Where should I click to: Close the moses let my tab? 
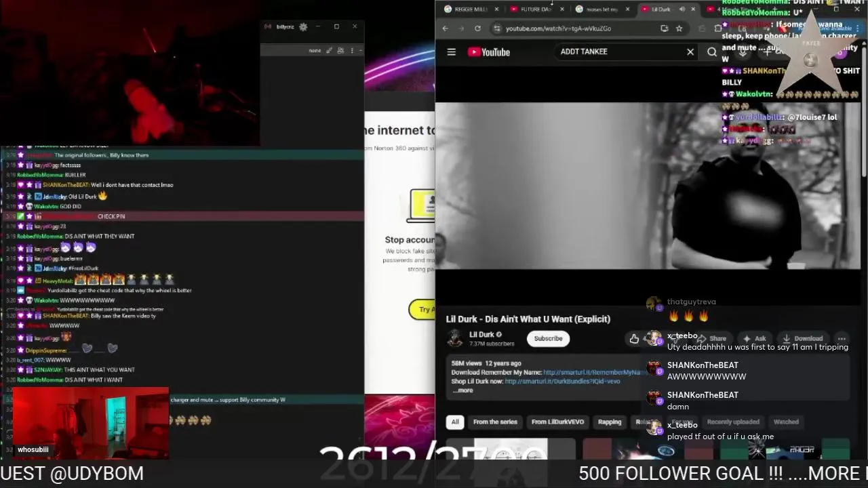(x=627, y=9)
